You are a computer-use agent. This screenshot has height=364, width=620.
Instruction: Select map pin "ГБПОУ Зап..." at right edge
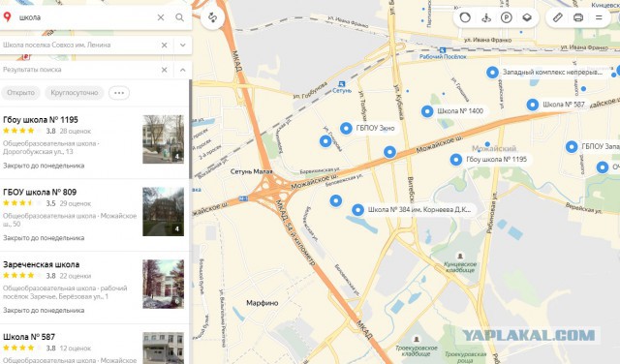click(x=572, y=146)
